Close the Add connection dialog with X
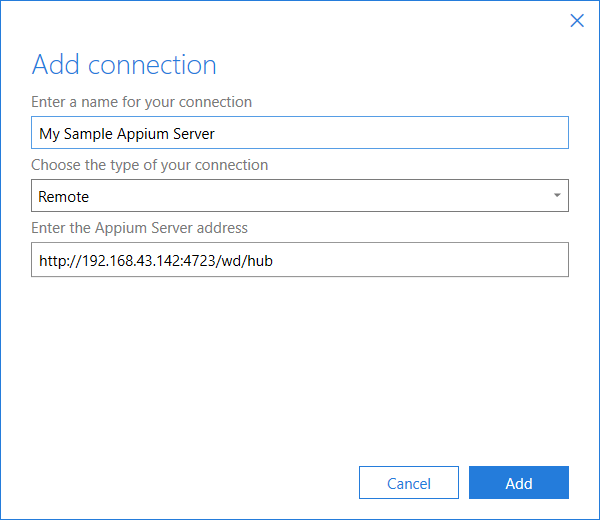Viewport: 600px width, 520px height. pos(577,21)
